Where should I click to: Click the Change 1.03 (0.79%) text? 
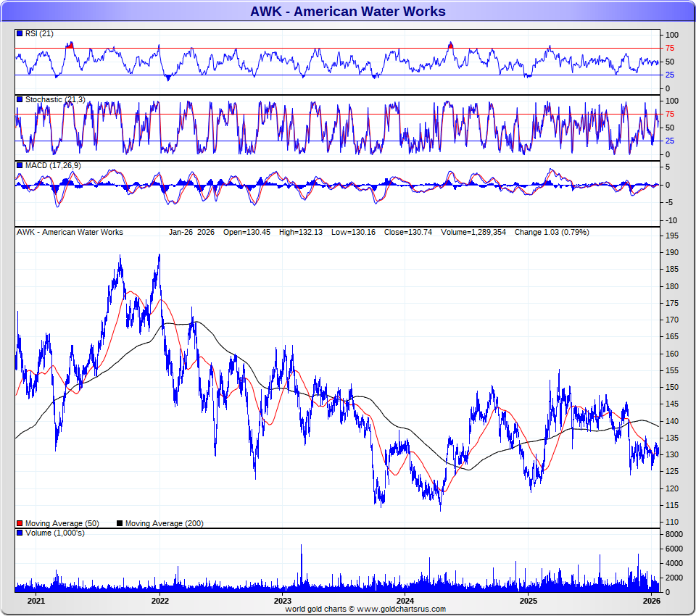[x=551, y=232]
